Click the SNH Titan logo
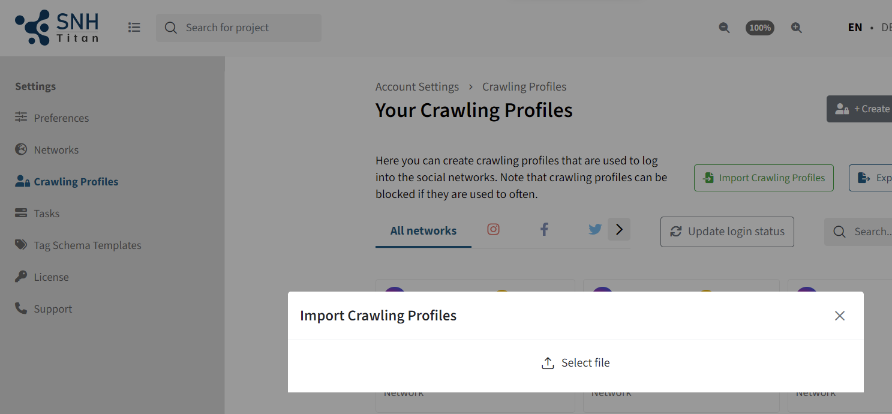892x414 pixels. tap(57, 27)
